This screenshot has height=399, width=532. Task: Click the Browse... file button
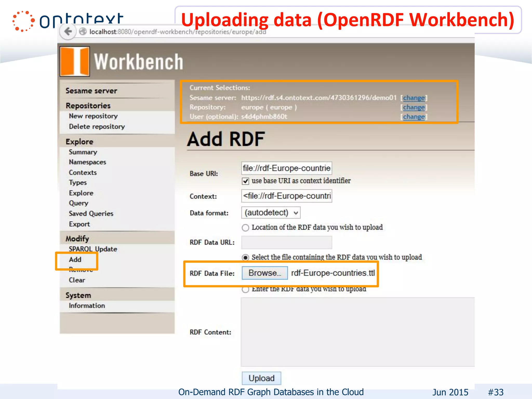[265, 273]
